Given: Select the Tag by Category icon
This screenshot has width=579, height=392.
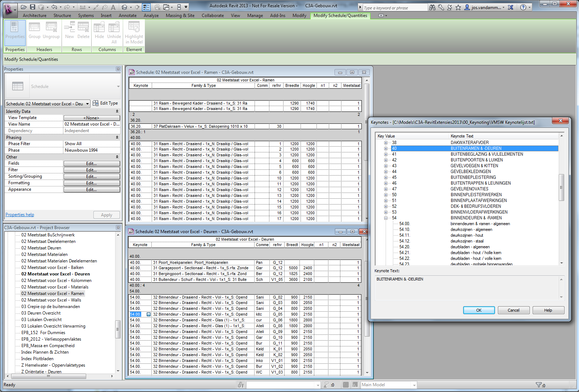Looking at the screenshot, I should coord(105,7).
